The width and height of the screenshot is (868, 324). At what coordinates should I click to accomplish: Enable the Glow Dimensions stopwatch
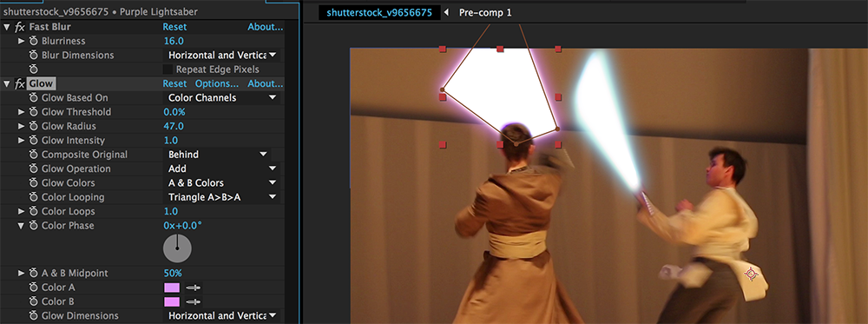pos(33,315)
